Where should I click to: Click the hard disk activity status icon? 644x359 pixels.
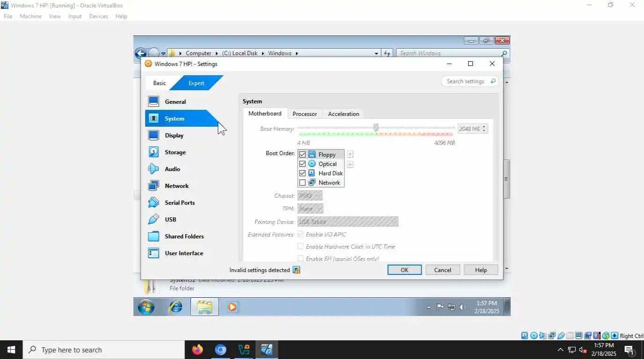(x=525, y=336)
